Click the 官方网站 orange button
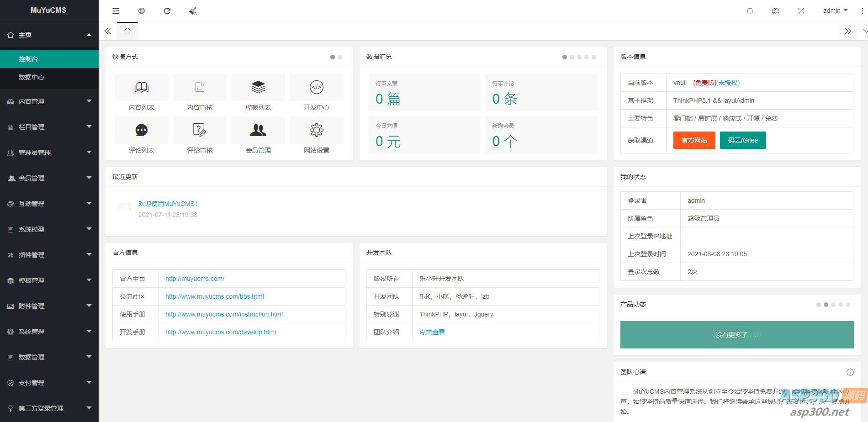The width and height of the screenshot is (868, 422). [694, 140]
